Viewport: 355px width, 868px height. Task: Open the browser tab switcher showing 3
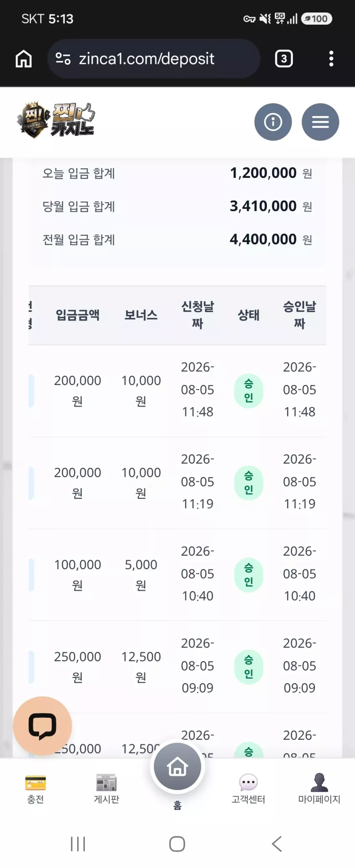click(x=284, y=58)
